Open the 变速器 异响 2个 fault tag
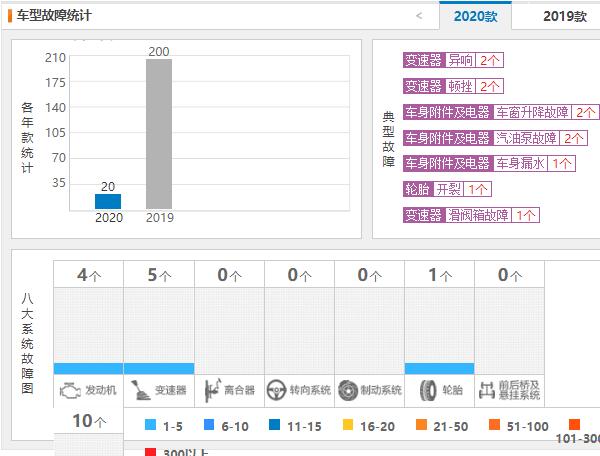The width and height of the screenshot is (600, 456). (453, 60)
